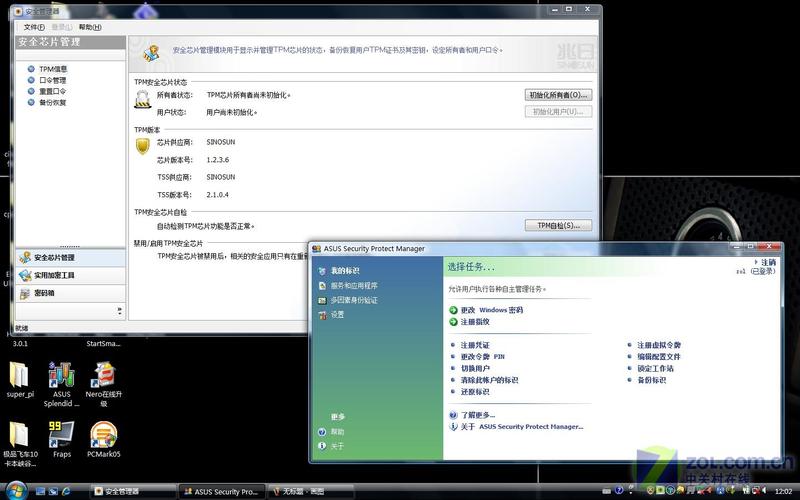
Task: Open the 文件(F) menu in 安全管理器
Action: pyautogui.click(x=34, y=27)
